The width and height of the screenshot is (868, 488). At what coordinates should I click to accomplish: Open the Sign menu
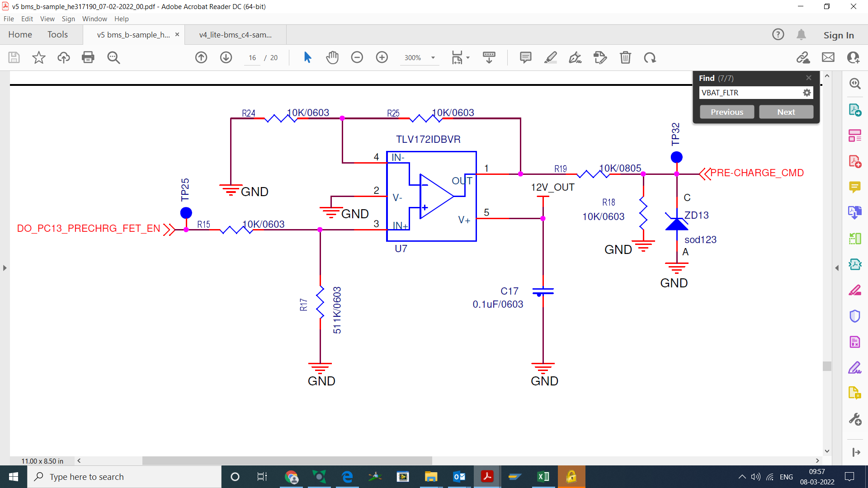[68, 19]
